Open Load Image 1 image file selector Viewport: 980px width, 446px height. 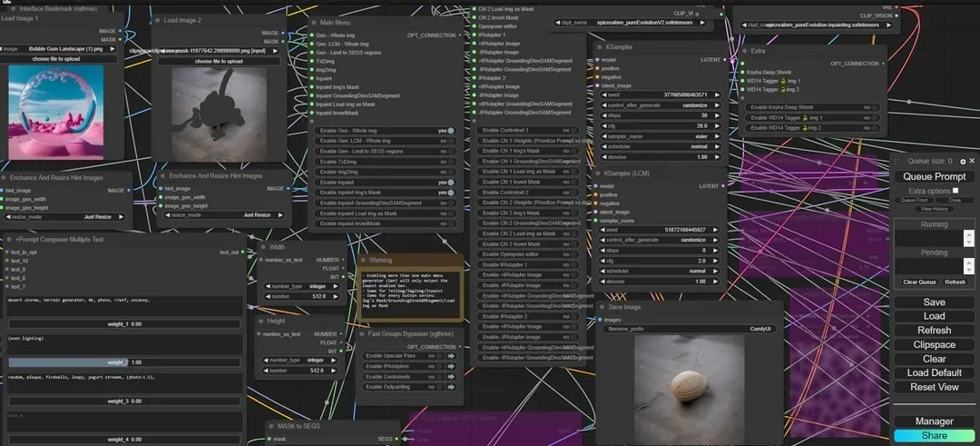59,48
